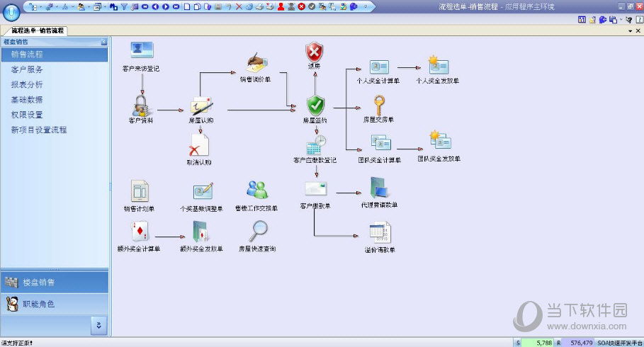Viewport: 644px width, 347px height.
Task: Click the red X delete toolbar icon
Action: point(239,6)
